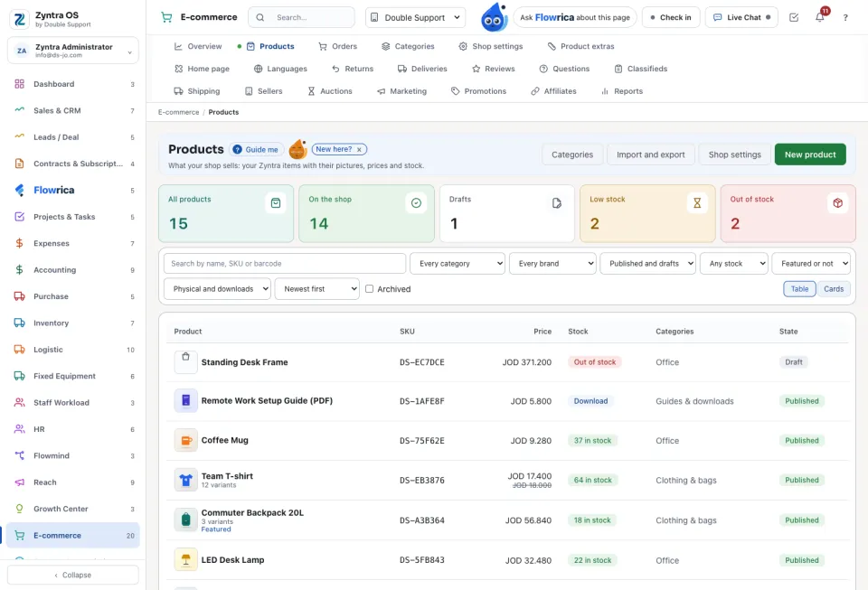The image size is (868, 590).
Task: Click the shopping bag icon on All products card
Action: click(x=276, y=203)
